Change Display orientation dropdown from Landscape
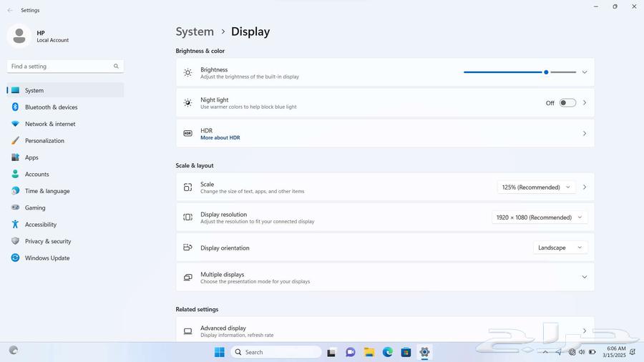Viewport: 644px width, 362px height. 560,248
